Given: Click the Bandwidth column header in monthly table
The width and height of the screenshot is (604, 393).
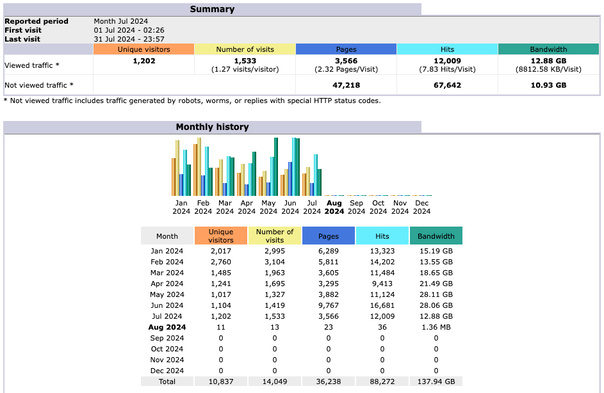Looking at the screenshot, I should click(436, 236).
